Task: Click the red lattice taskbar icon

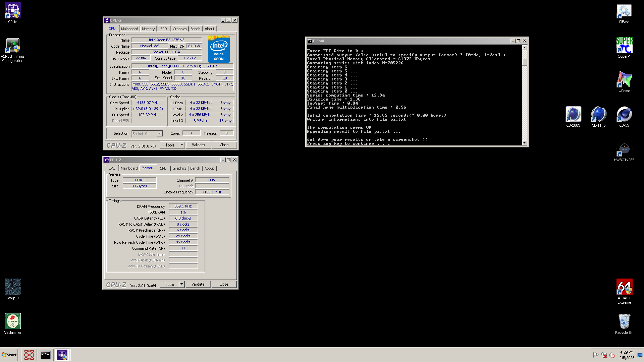Action: point(29,355)
